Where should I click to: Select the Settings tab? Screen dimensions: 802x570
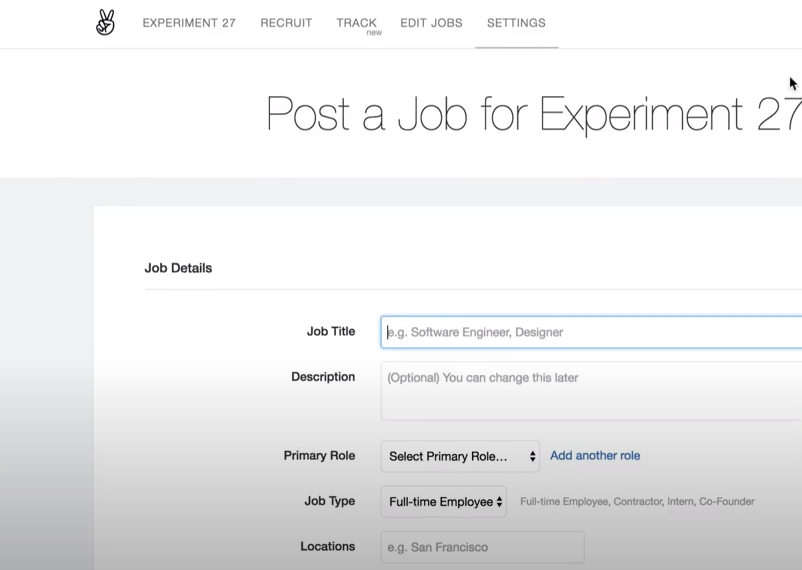coord(516,23)
